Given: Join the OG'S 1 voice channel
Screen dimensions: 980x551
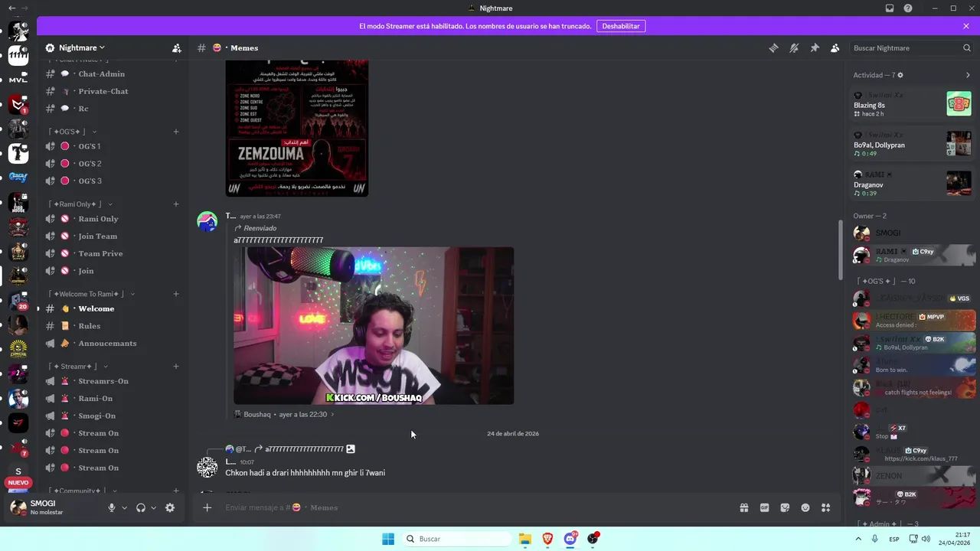Looking at the screenshot, I should [x=113, y=146].
